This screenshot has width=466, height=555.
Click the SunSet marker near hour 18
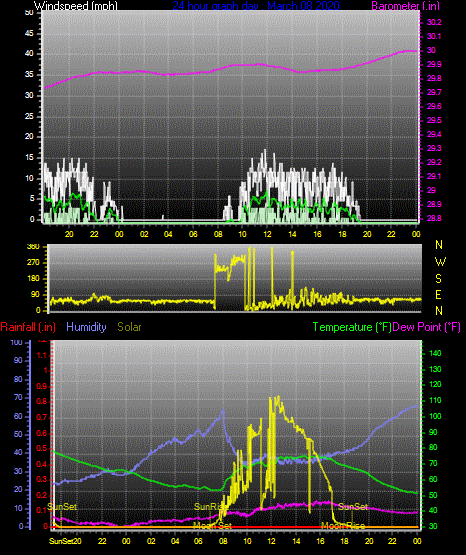click(353, 507)
